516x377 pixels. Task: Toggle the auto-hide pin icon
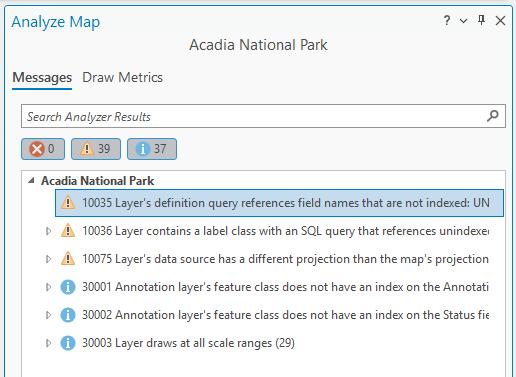pyautogui.click(x=481, y=20)
